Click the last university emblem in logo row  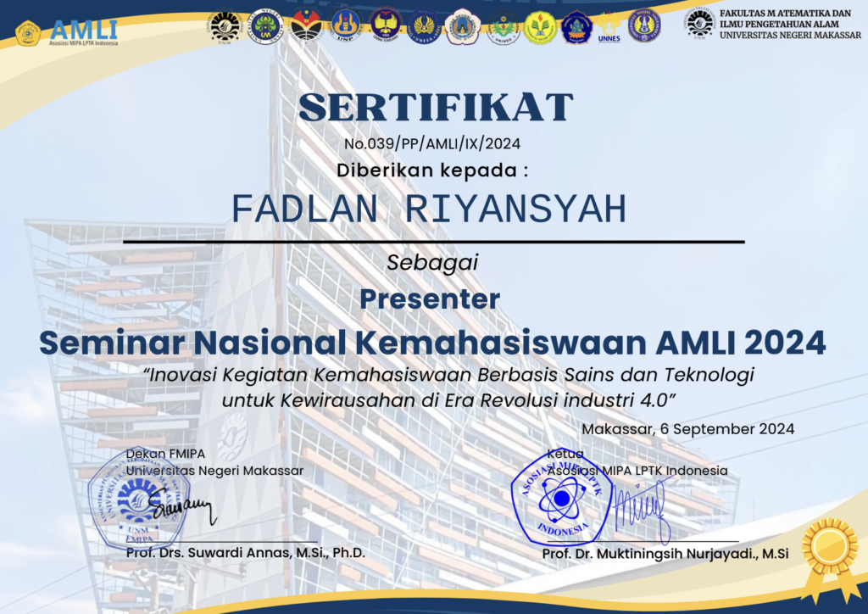tap(644, 26)
